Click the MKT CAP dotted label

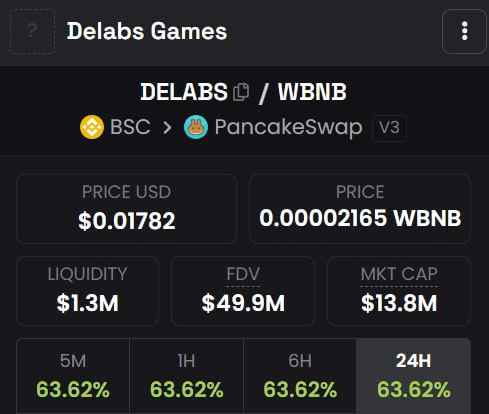coord(399,275)
